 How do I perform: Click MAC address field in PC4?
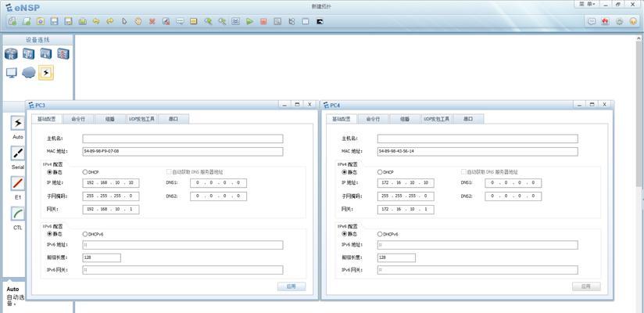478,151
